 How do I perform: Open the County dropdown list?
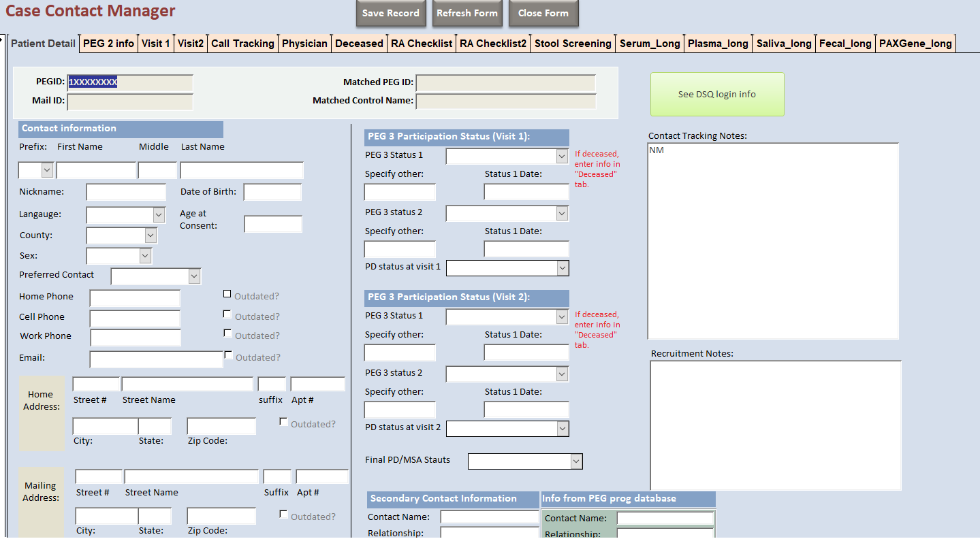point(151,235)
